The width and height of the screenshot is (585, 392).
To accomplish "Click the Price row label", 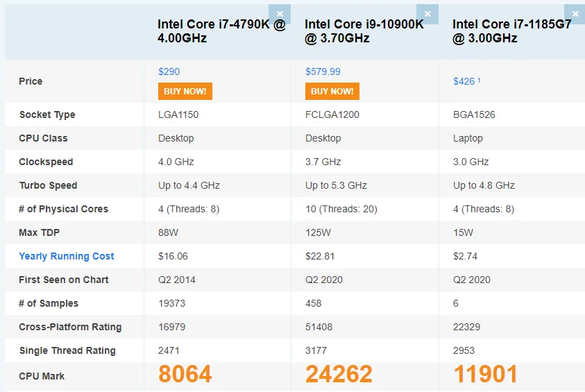I will pos(31,81).
